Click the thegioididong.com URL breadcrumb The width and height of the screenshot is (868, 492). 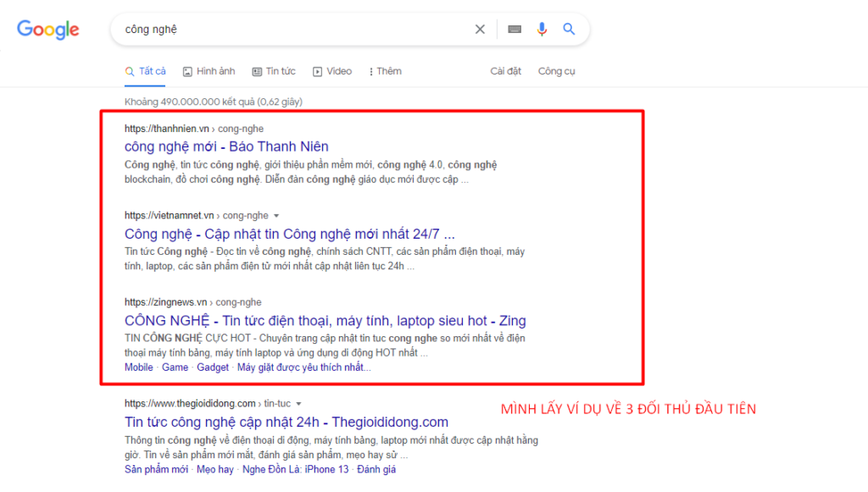coord(208,404)
